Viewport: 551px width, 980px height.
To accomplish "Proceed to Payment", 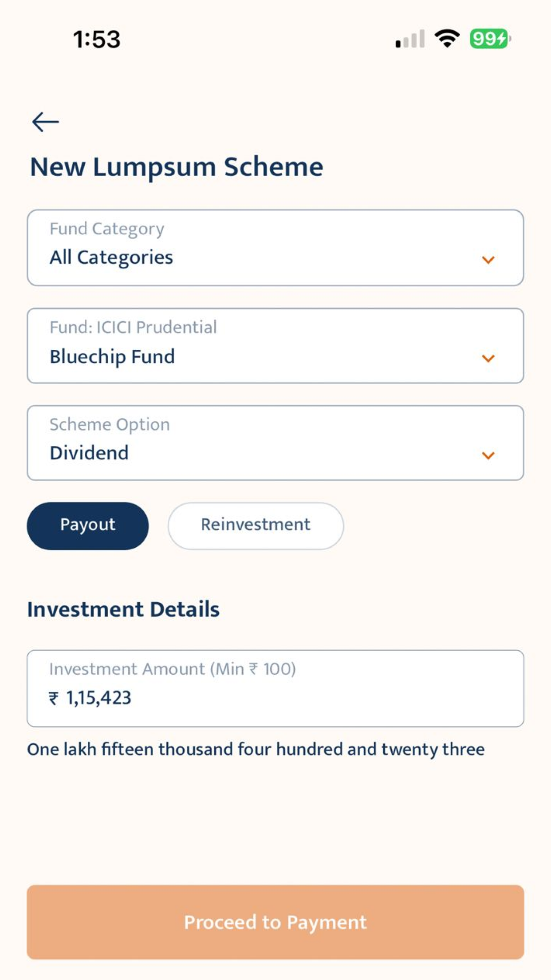I will point(275,922).
